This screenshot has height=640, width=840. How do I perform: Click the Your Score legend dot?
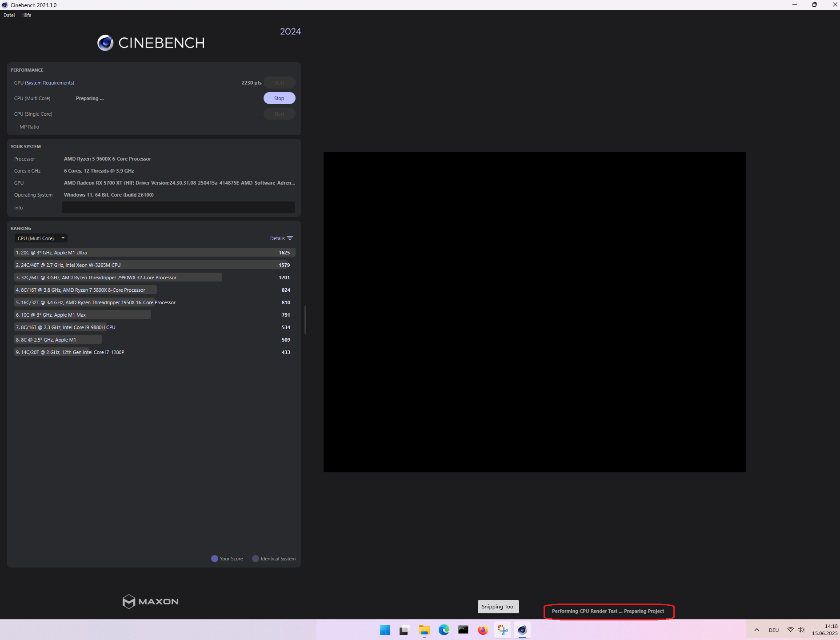215,559
